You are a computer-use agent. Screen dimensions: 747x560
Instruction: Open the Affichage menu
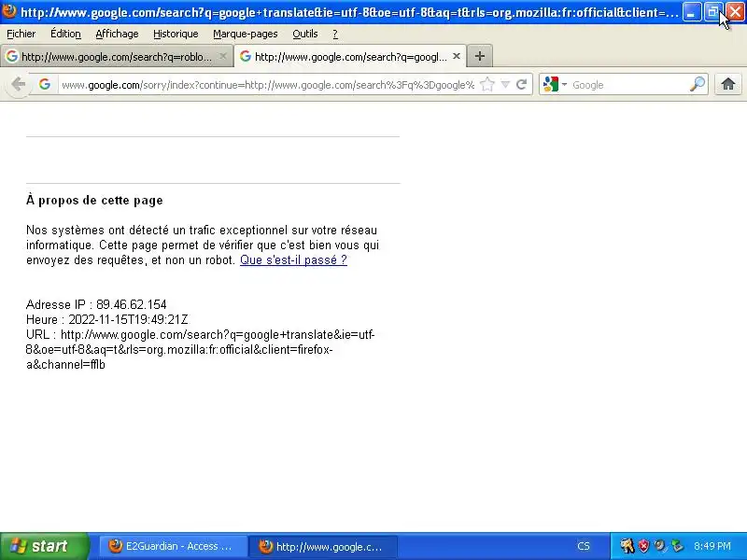118,34
